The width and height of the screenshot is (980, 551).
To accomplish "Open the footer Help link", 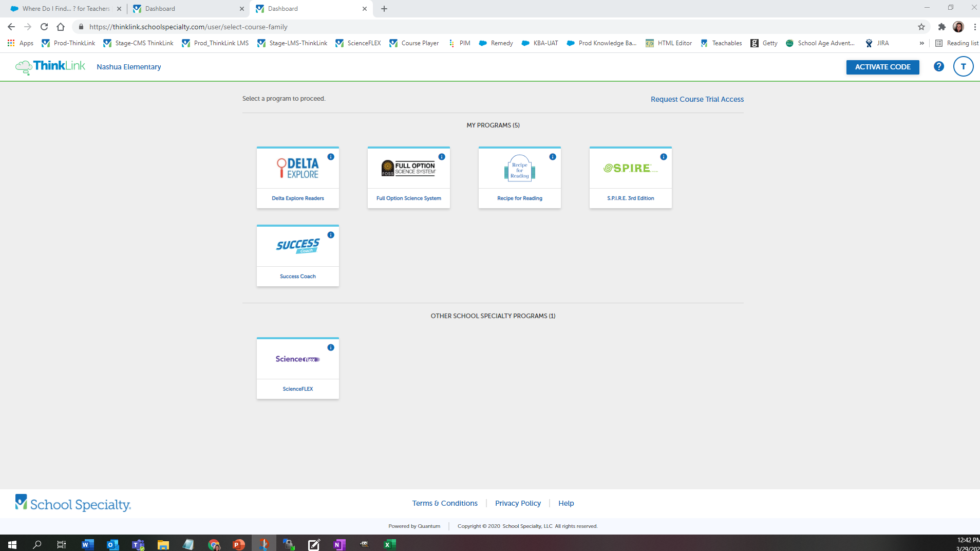I will (x=566, y=503).
